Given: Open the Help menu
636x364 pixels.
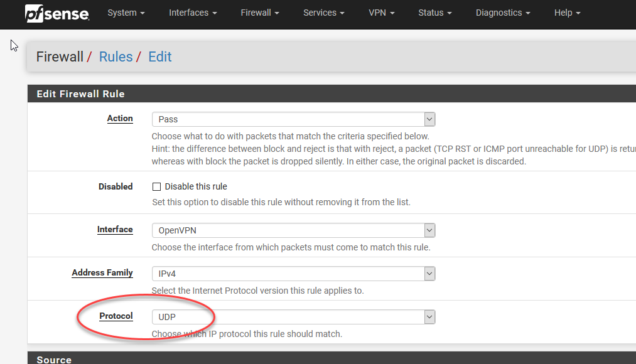Looking at the screenshot, I should coord(567,13).
